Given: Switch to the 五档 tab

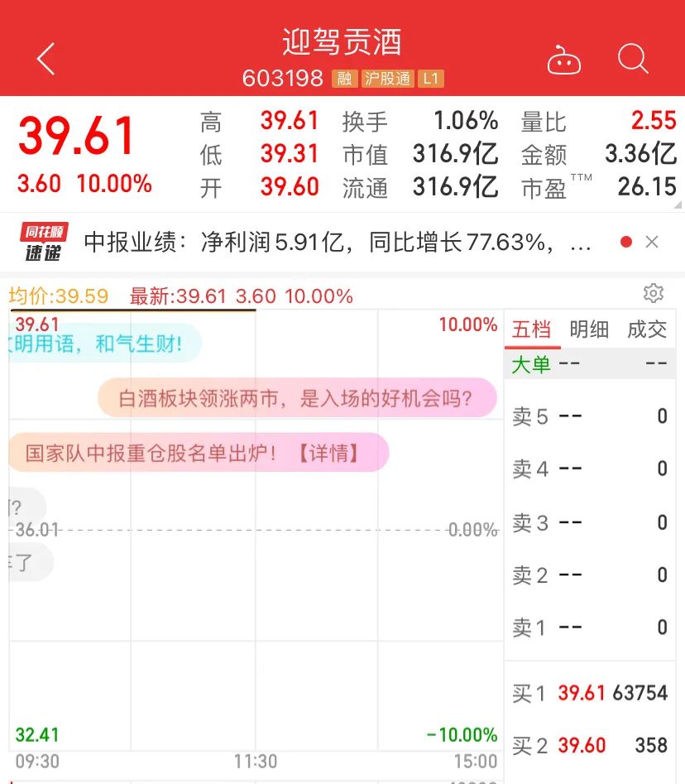Looking at the screenshot, I should click(x=531, y=329).
